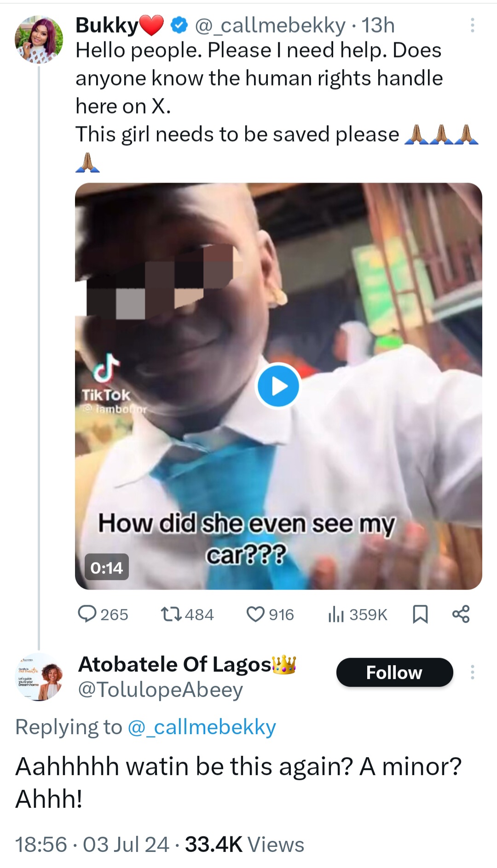Image resolution: width=497 pixels, height=868 pixels.
Task: Follow Atobatele Of Lagos
Action: tap(394, 672)
